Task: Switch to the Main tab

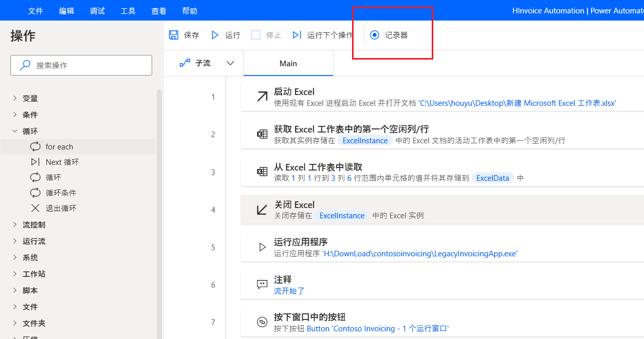Action: pos(288,63)
